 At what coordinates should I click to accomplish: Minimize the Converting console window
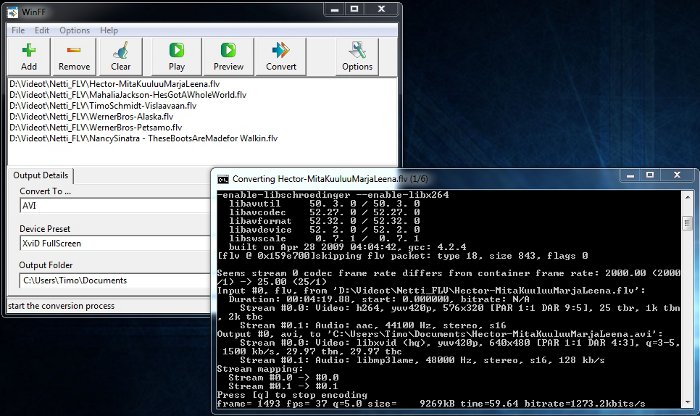630,175
